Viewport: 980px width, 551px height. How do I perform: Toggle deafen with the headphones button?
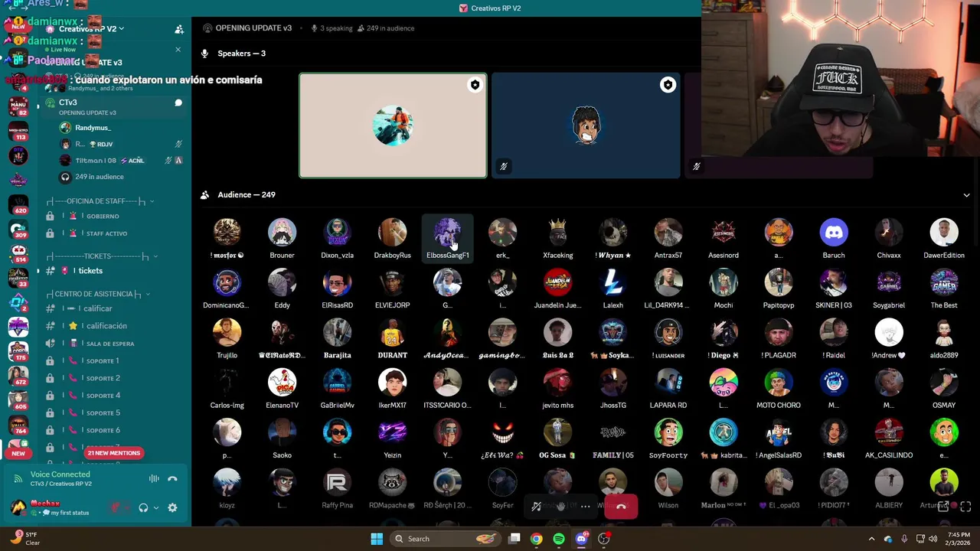(143, 507)
